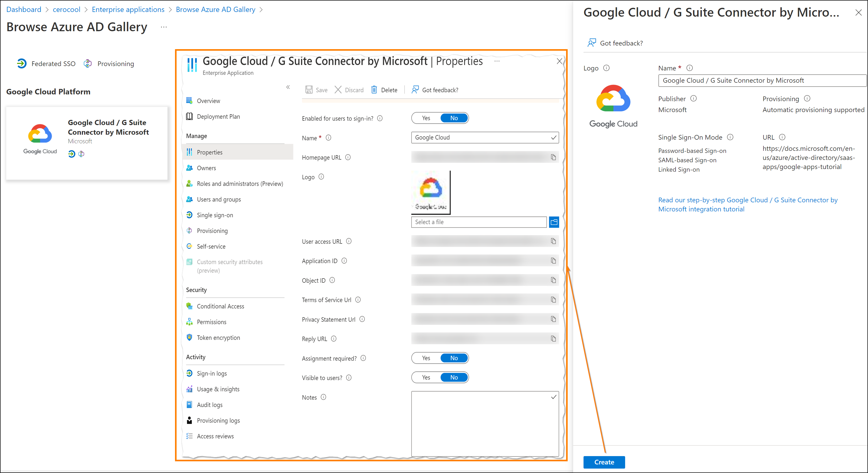Click the browse file folder icon
The height and width of the screenshot is (473, 868).
554,222
